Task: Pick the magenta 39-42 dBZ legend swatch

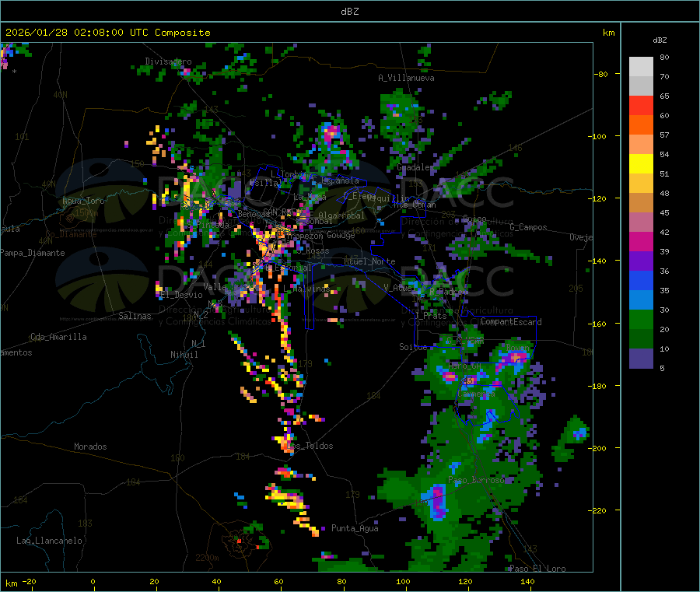Action: (641, 241)
